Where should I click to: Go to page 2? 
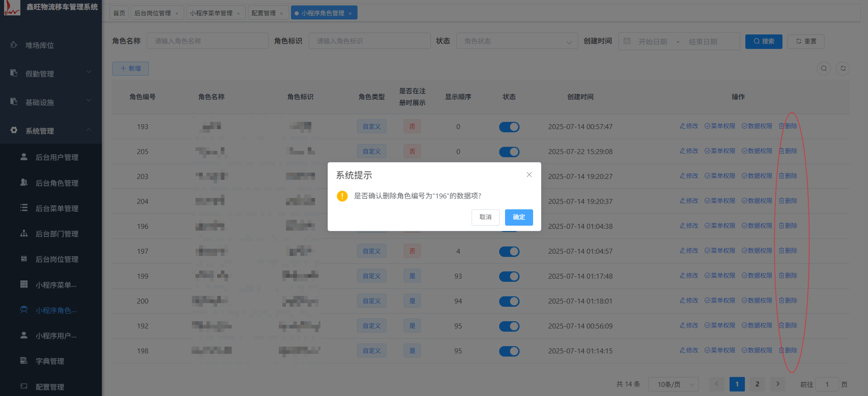pyautogui.click(x=757, y=384)
